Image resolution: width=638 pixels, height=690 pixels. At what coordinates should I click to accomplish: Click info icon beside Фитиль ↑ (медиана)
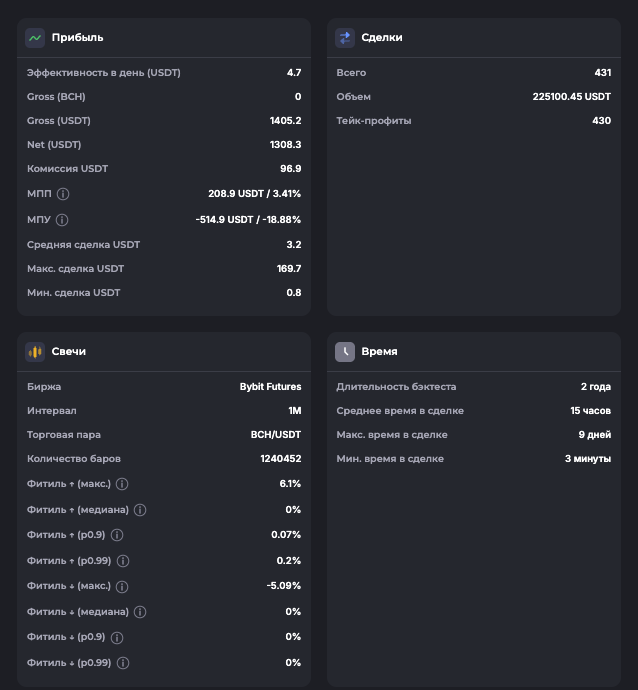pos(140,510)
